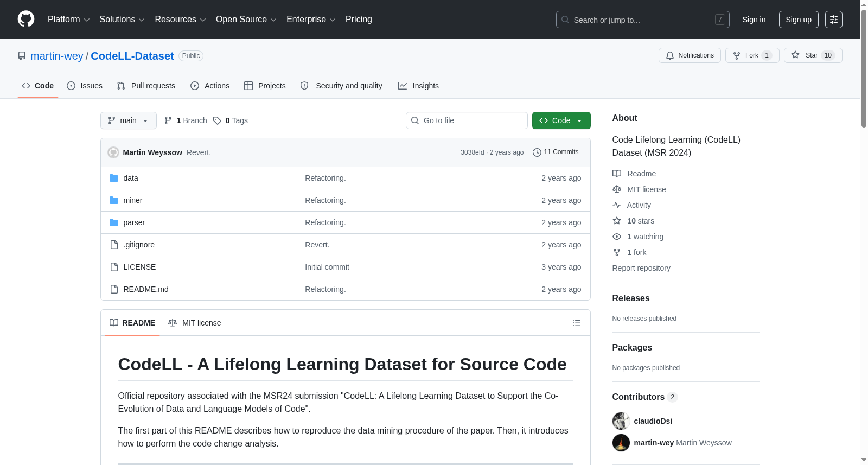
Task: Click the scale icon beside MIT license in About
Action: [x=617, y=189]
